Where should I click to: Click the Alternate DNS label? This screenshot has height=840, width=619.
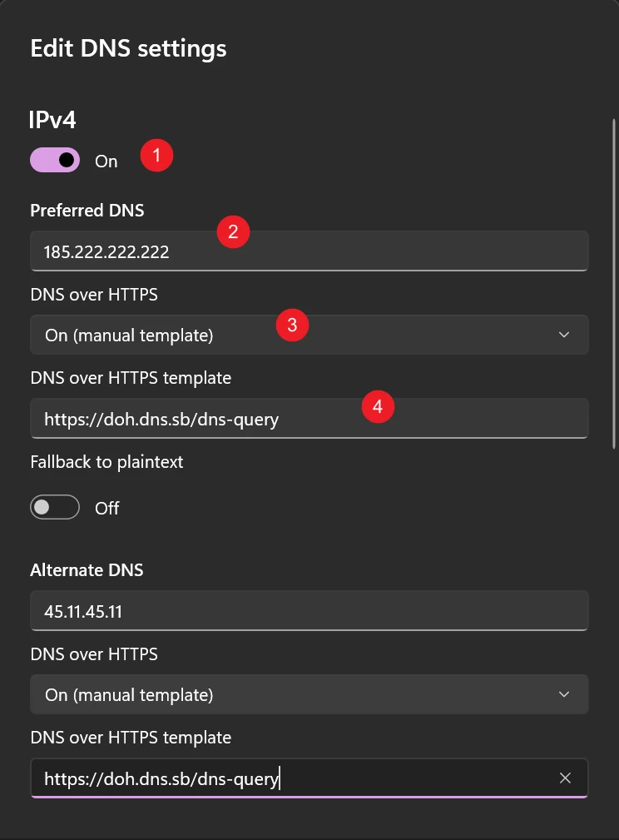click(87, 570)
